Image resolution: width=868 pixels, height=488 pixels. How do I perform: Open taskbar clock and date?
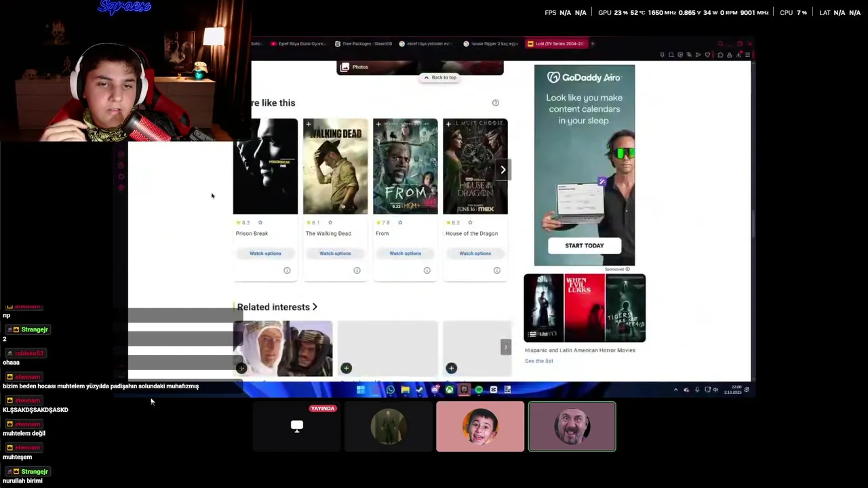pyautogui.click(x=732, y=390)
